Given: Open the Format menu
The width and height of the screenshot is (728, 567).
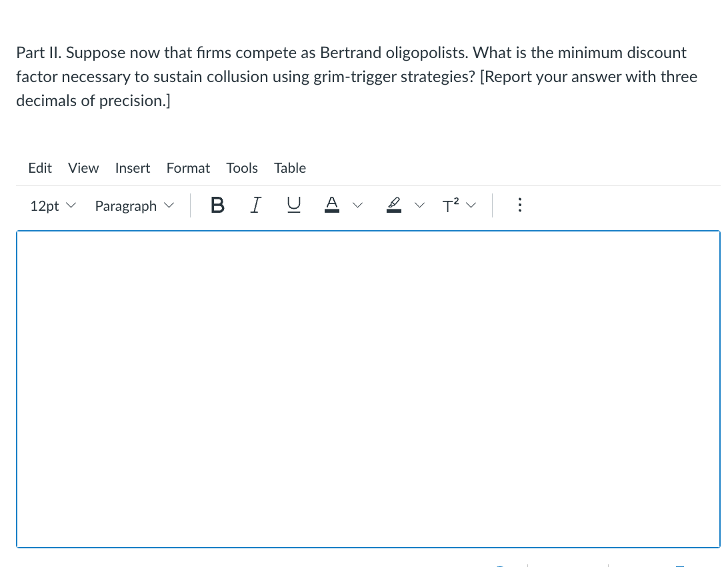Looking at the screenshot, I should (x=188, y=168).
